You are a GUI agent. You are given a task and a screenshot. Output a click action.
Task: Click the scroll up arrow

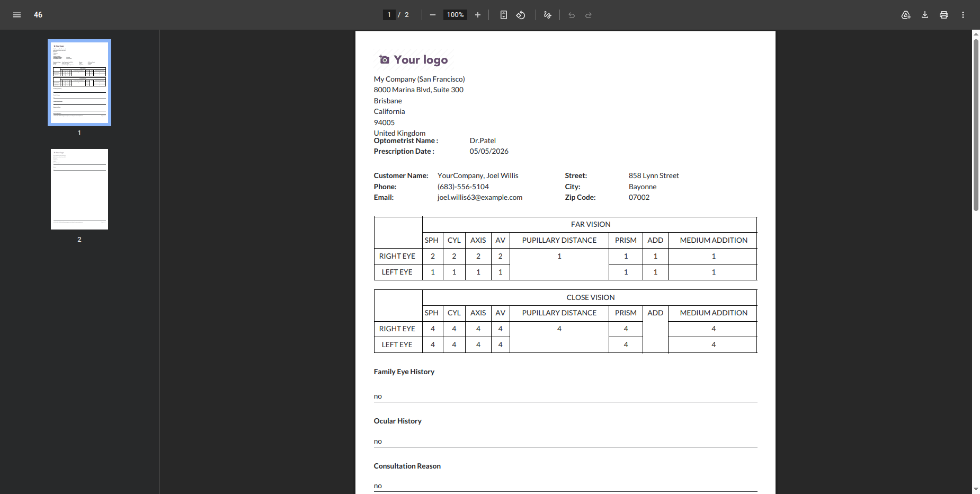[976, 34]
